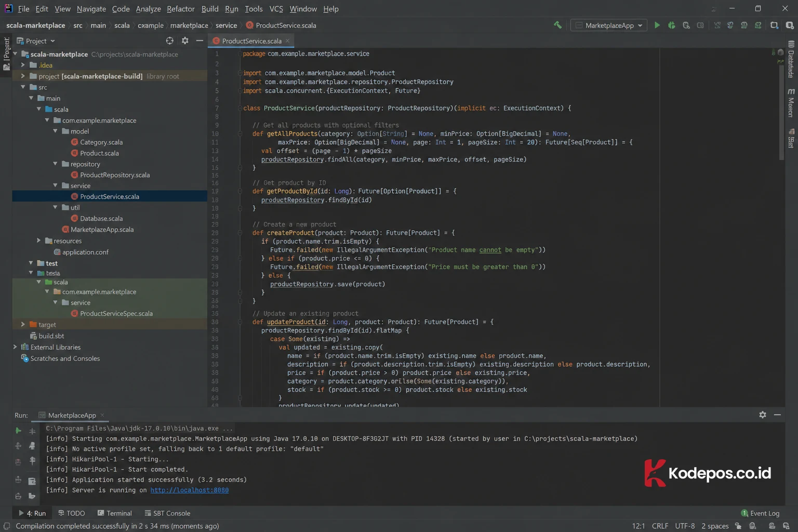This screenshot has height=532, width=798.
Task: Toggle the 4: Run tool window tab
Action: (32, 513)
